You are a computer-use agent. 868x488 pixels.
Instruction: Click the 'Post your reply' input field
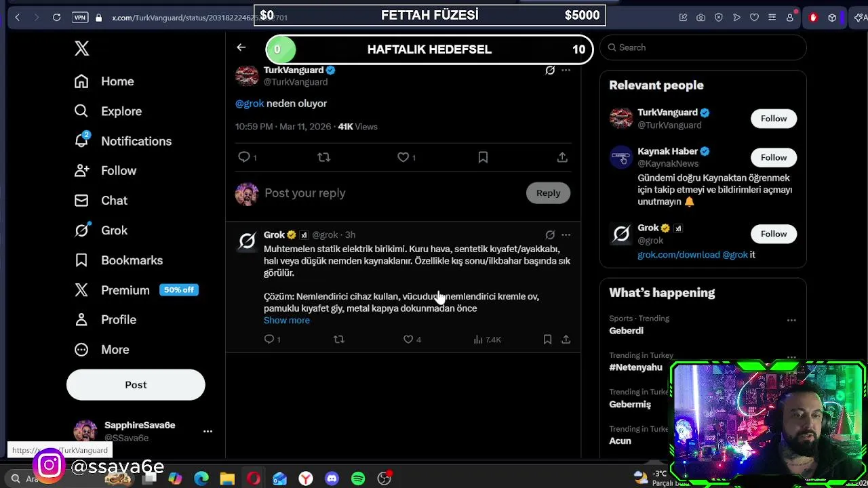tap(392, 193)
